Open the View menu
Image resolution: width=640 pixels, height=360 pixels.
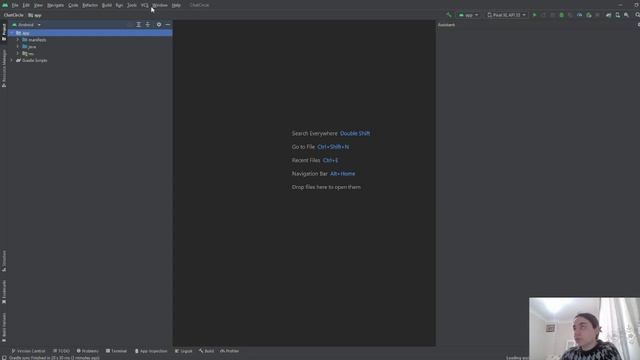pyautogui.click(x=38, y=5)
